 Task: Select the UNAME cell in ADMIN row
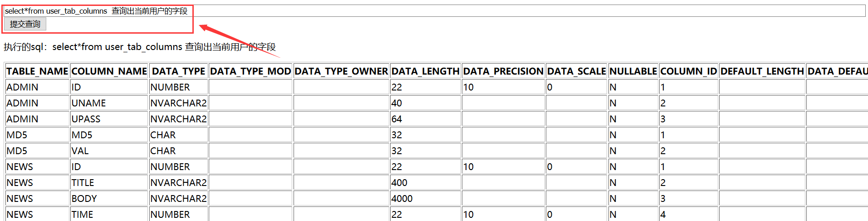click(x=109, y=103)
